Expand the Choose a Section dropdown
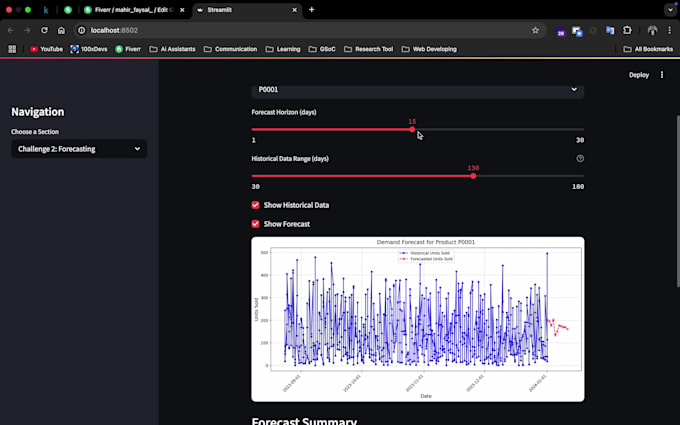The width and height of the screenshot is (680, 425). 79,149
